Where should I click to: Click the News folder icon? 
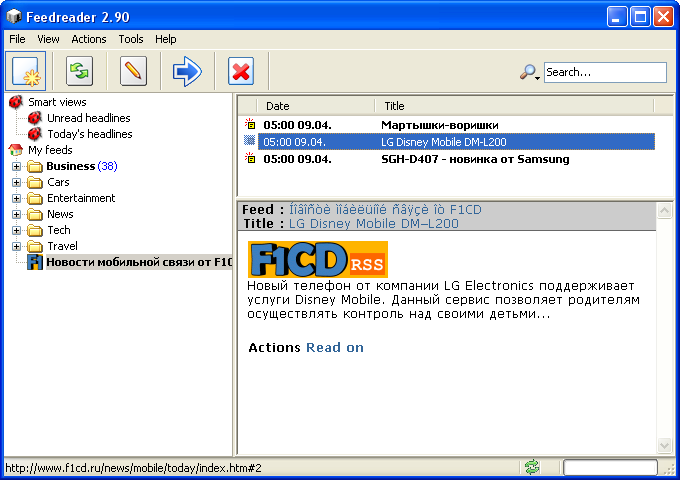[x=35, y=215]
